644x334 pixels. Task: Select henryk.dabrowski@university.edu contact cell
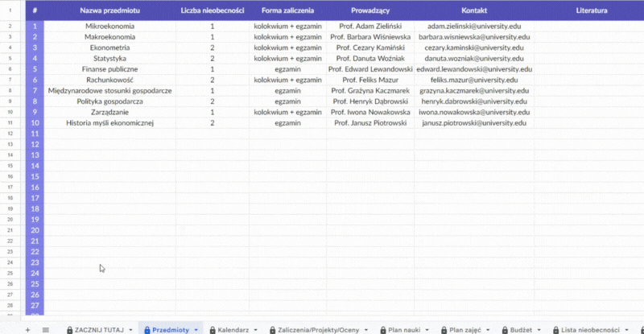coord(474,101)
